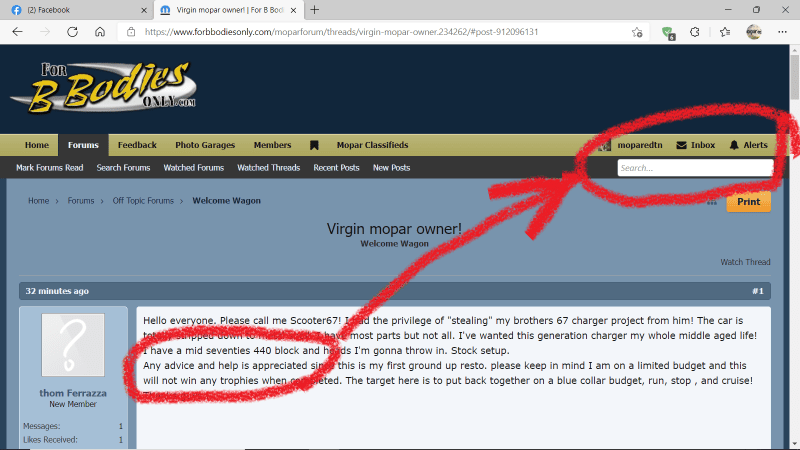The width and height of the screenshot is (800, 450).
Task: Click the browser address bar URL
Action: [341, 32]
